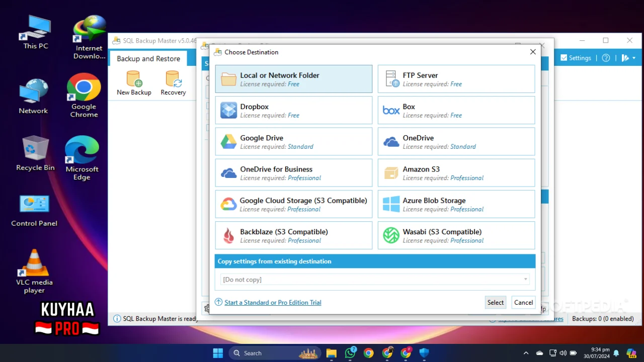Open the clock and date panel
Screen dimensions: 644x362
[596, 353]
